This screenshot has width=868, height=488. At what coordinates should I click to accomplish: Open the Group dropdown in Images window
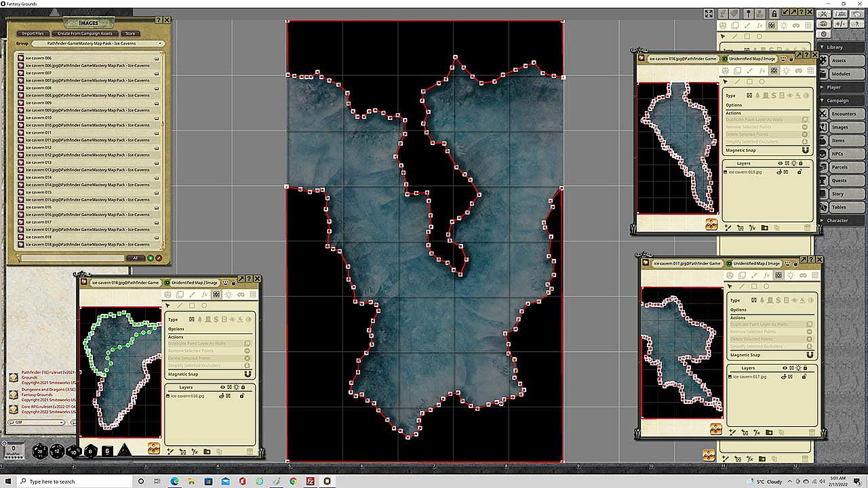pyautogui.click(x=97, y=43)
